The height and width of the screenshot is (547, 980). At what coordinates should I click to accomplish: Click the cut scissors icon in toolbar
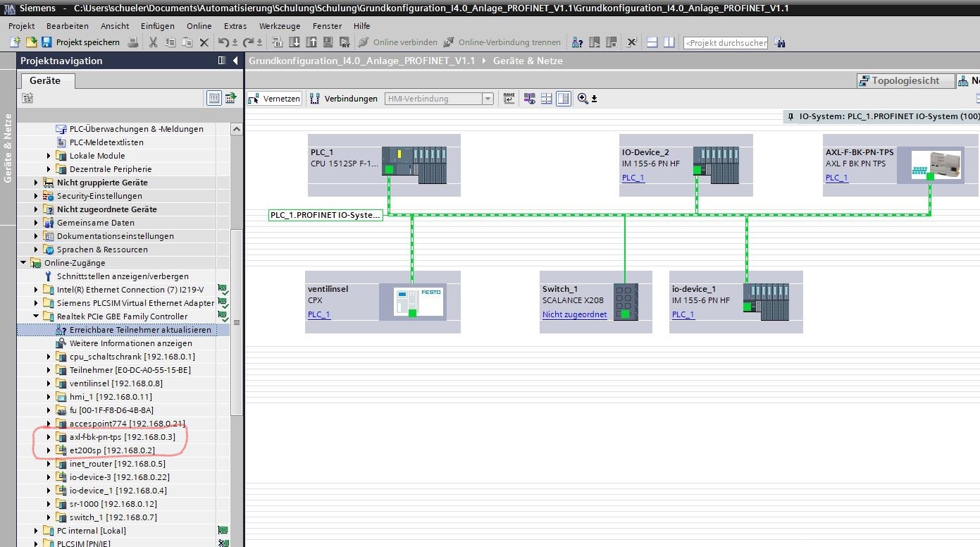tap(153, 42)
